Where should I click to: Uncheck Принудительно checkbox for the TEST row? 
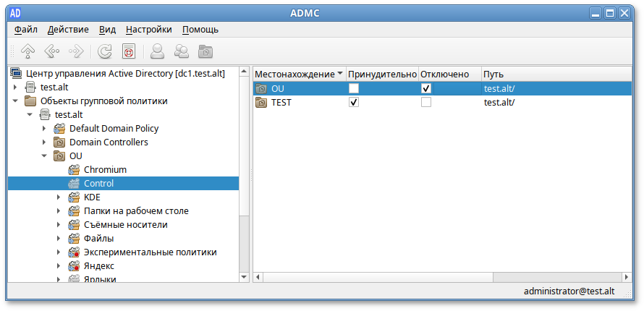[354, 102]
